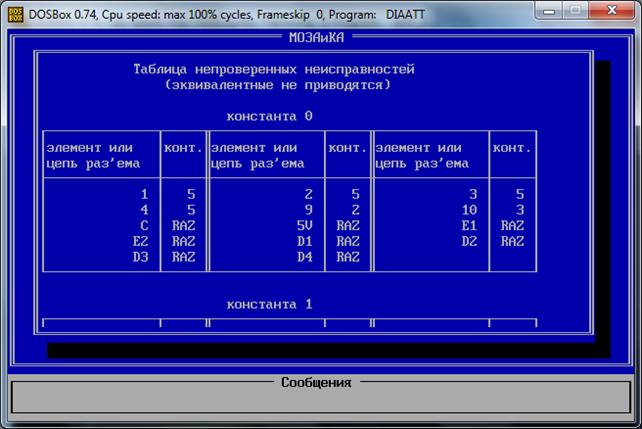
Task: Click the subtitle '(эквивалентные не приводятся)'
Action: (x=278, y=85)
